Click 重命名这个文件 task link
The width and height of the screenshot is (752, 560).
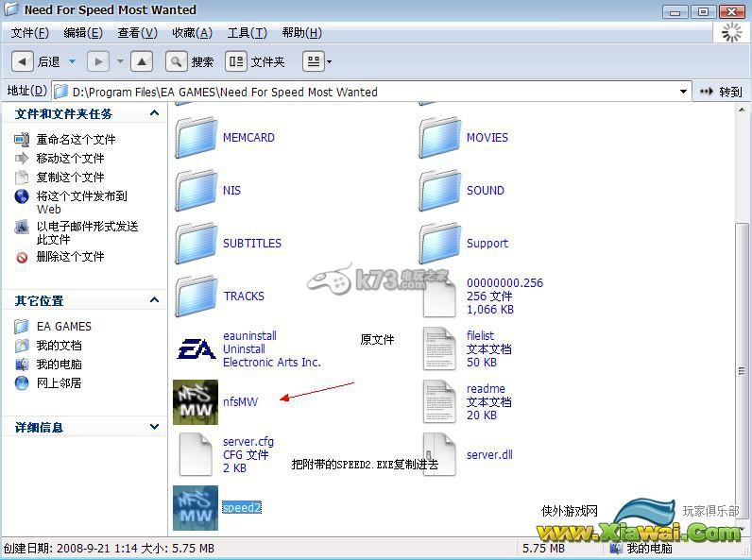(76, 140)
